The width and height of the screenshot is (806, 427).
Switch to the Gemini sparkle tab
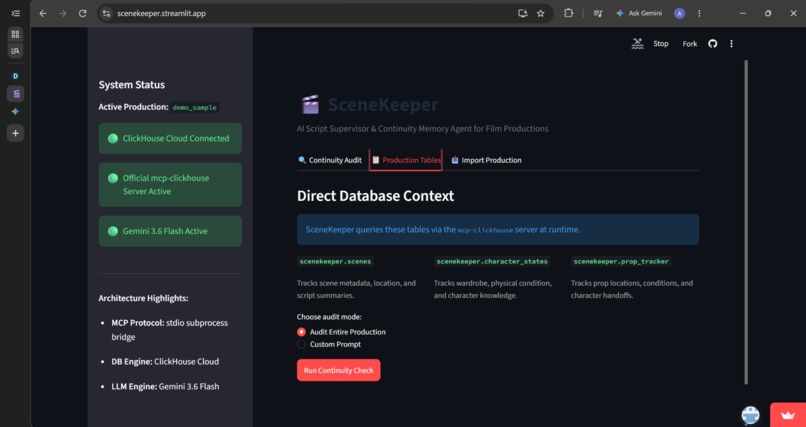(x=15, y=112)
